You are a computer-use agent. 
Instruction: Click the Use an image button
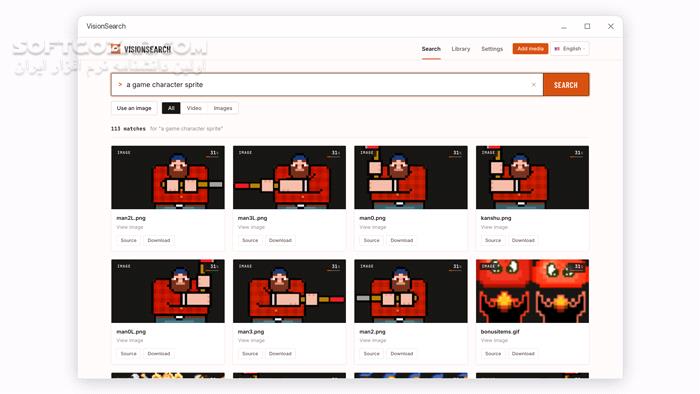click(134, 108)
